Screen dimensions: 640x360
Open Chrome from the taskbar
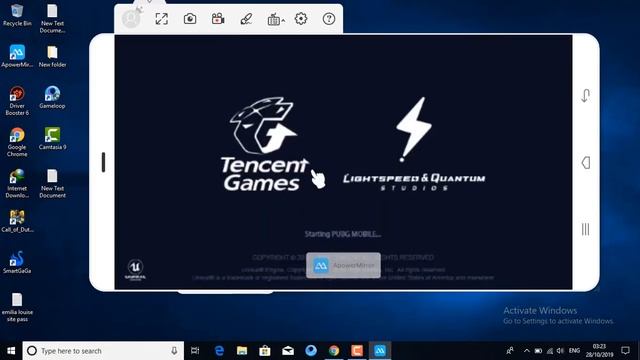334,351
